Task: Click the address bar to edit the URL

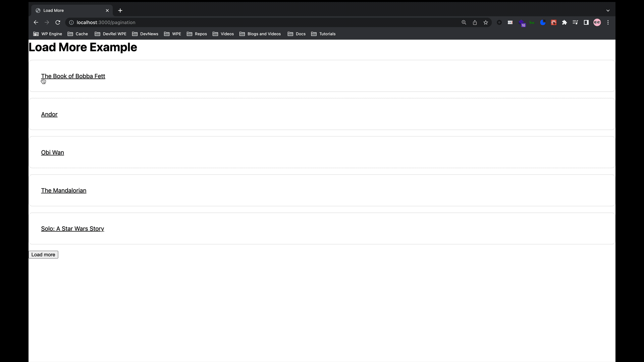Action: point(235,22)
